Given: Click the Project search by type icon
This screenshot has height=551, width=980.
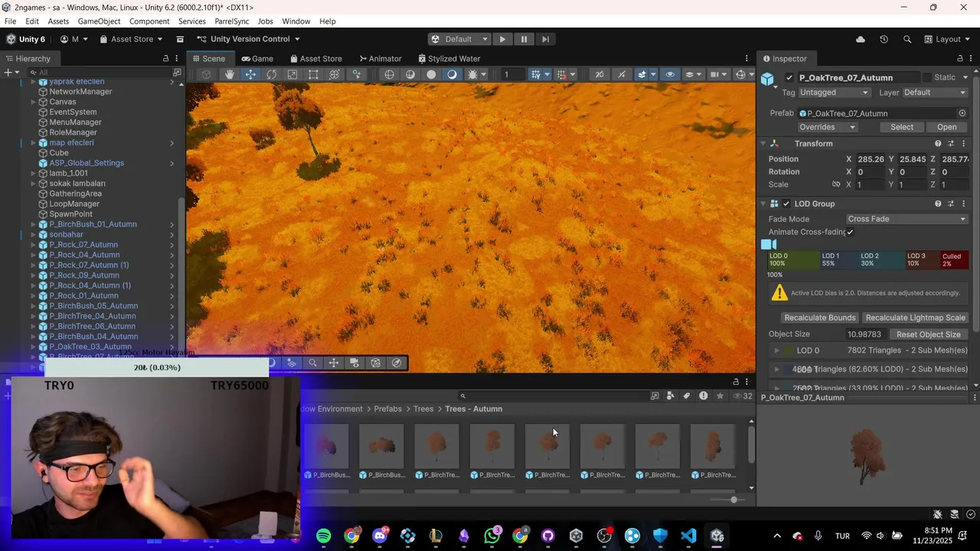Looking at the screenshot, I should pos(671,396).
